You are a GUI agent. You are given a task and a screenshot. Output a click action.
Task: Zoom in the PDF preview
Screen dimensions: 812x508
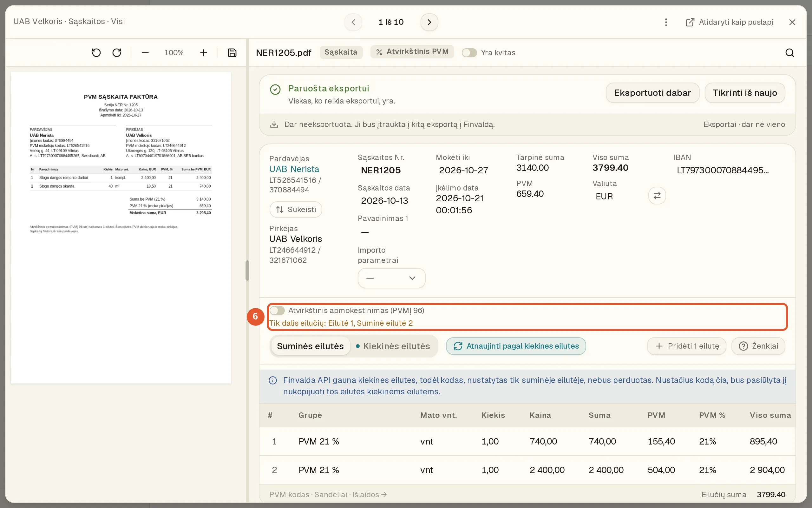pyautogui.click(x=203, y=53)
